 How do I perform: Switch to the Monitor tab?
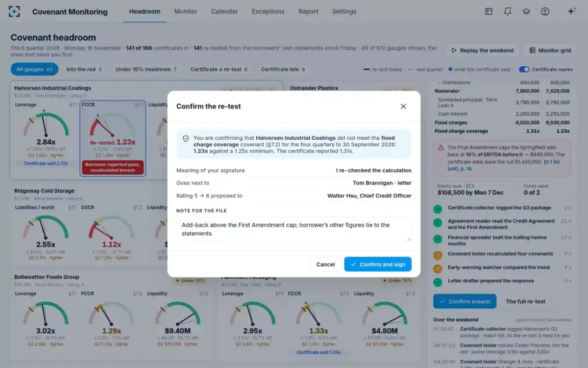pos(186,11)
